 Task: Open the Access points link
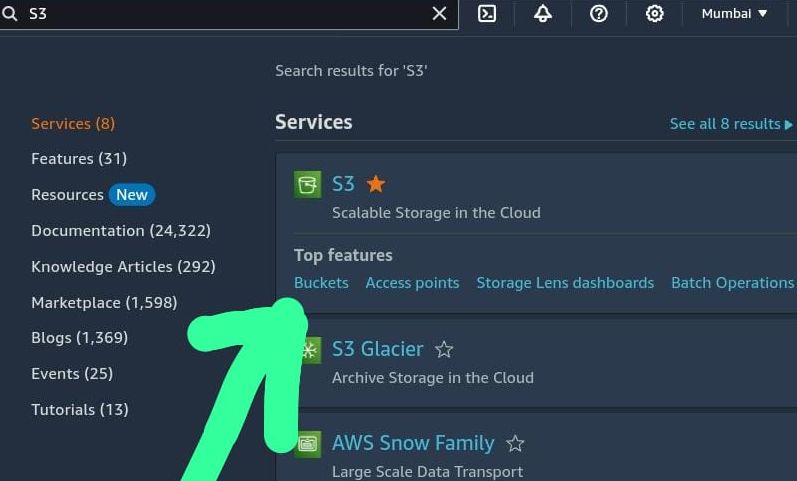pos(412,283)
